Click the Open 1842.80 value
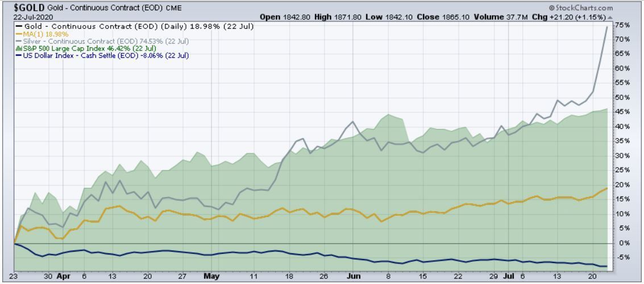Image resolution: width=644 pixels, height=284 pixels. point(285,17)
